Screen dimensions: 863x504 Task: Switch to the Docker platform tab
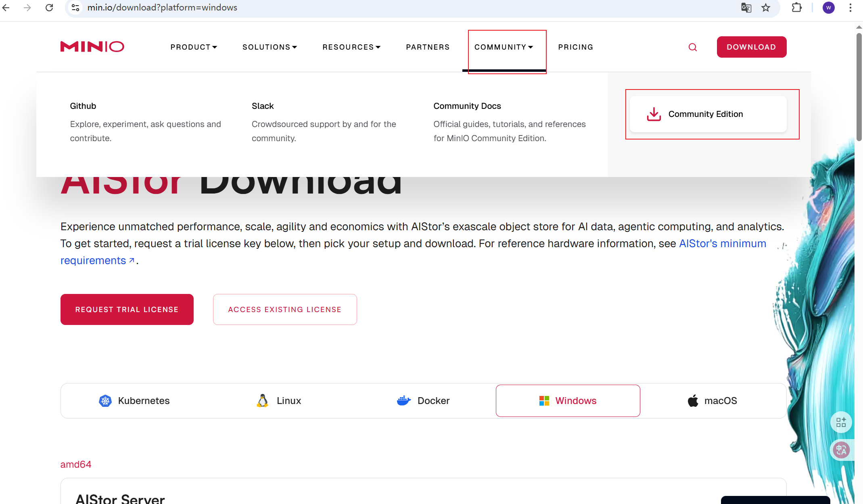coord(423,401)
